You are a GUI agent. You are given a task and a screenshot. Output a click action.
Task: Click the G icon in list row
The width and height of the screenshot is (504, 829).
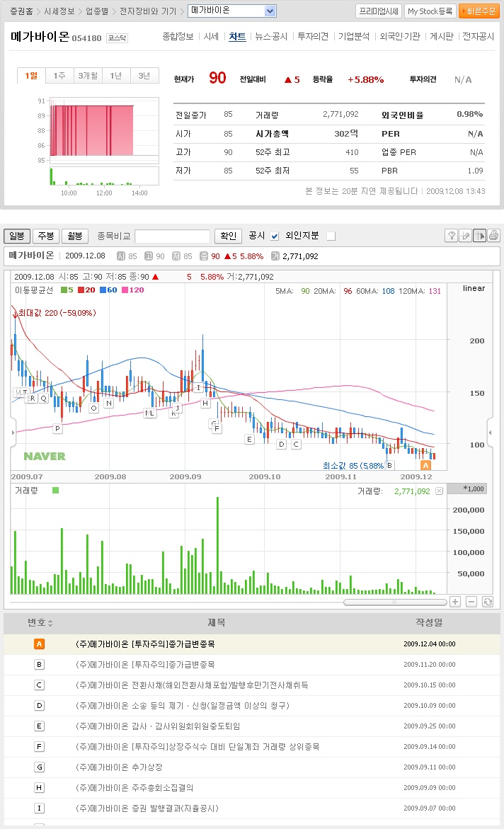tap(39, 767)
